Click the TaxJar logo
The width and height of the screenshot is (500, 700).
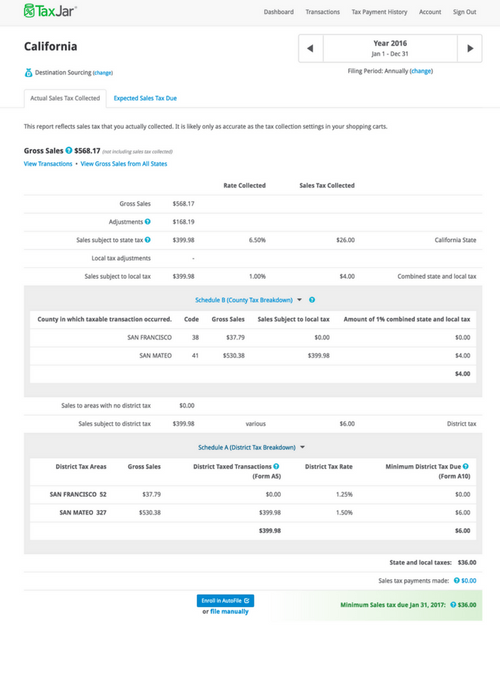50,11
